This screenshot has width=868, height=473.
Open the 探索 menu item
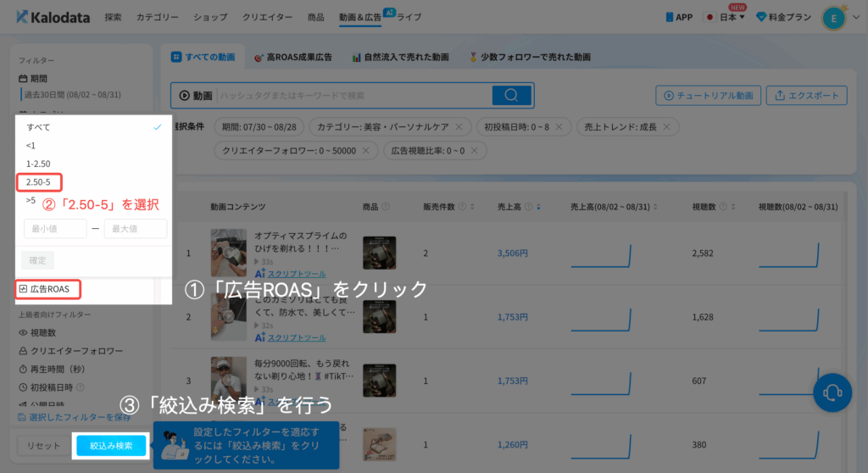113,17
